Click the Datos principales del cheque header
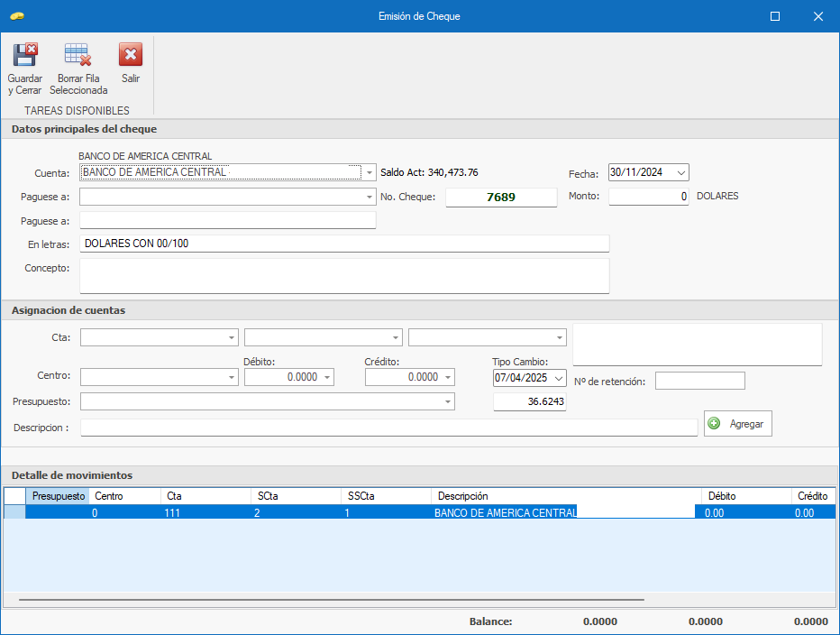 (x=84, y=129)
